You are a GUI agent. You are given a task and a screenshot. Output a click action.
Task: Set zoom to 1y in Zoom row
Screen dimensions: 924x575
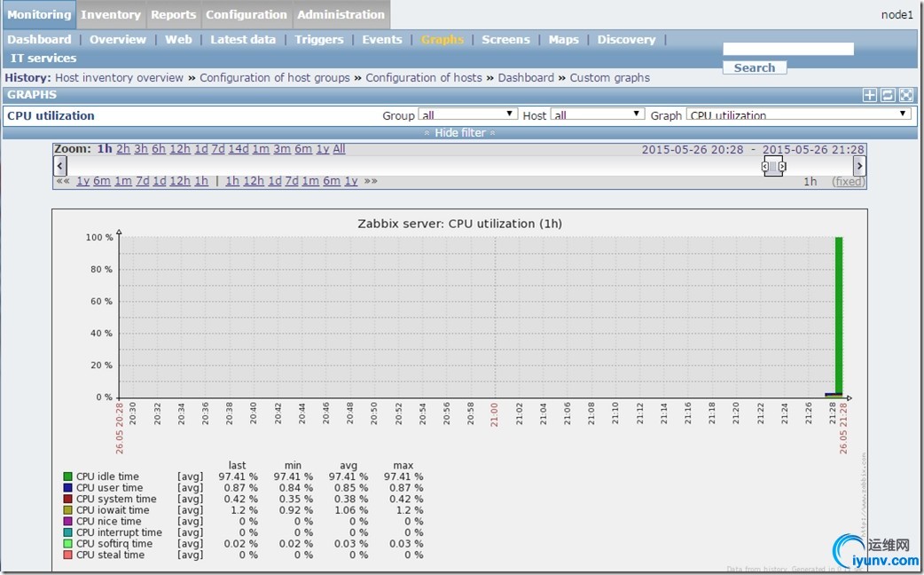point(323,149)
